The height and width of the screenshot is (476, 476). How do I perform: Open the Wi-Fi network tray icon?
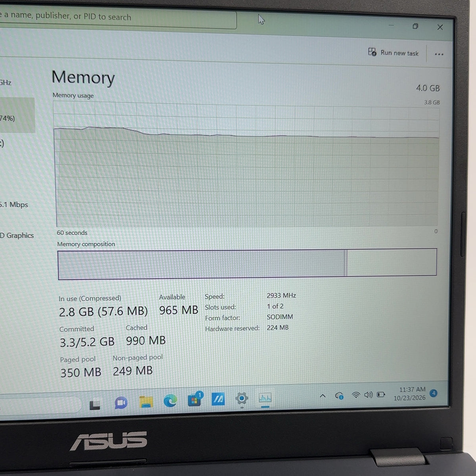click(x=356, y=395)
